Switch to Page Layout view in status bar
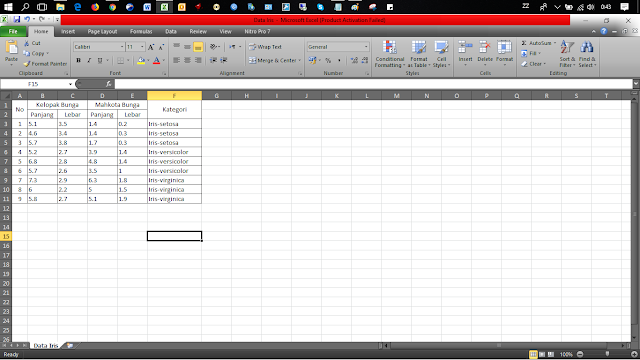Screen dimensions: 640x360 click(542, 354)
